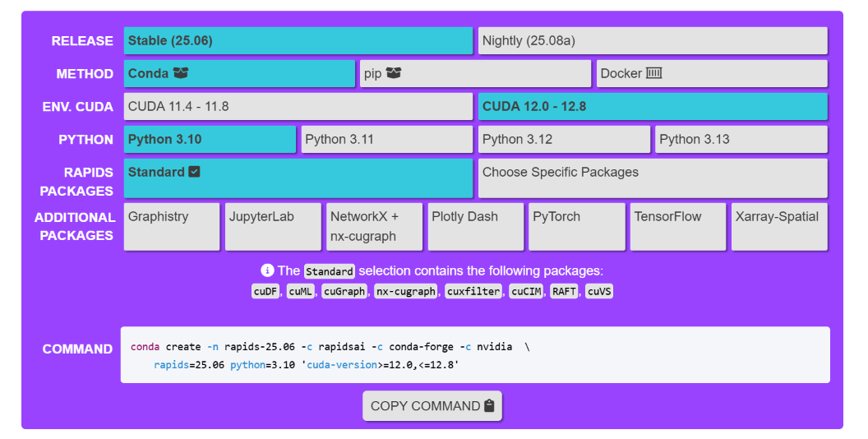Click the ADDITIONAL PACKAGES row label
This screenshot has height=439, width=868.
75,226
